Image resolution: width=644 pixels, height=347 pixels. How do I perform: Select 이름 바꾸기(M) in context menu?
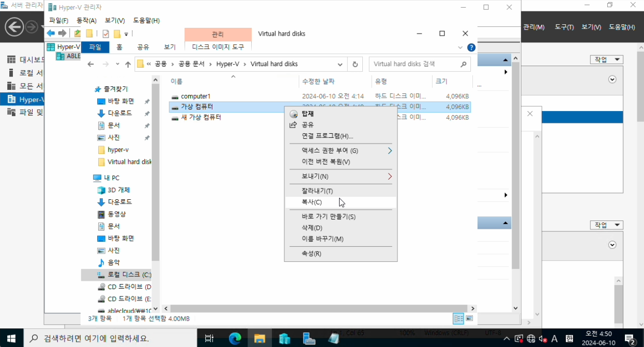click(x=323, y=239)
